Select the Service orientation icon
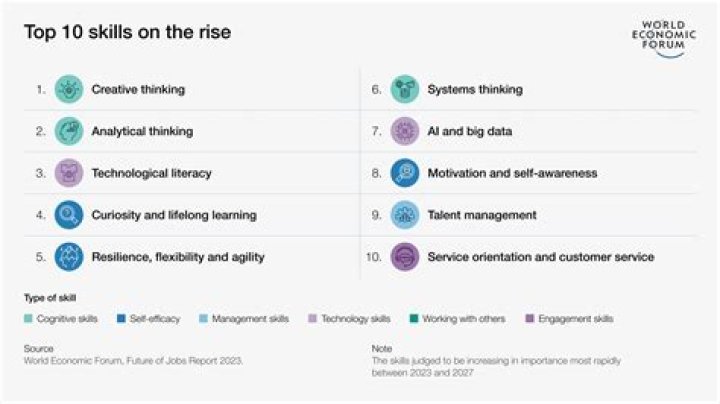This screenshot has width=720, height=404. [404, 257]
